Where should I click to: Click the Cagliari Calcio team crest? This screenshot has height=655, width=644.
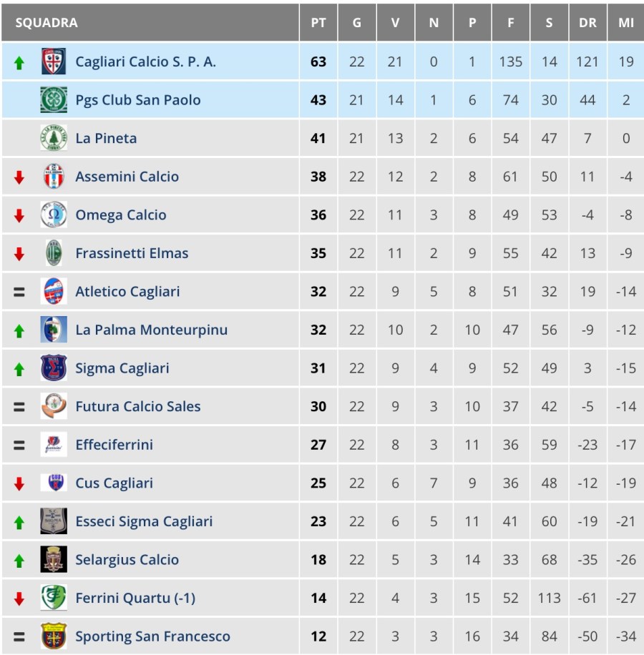click(54, 61)
